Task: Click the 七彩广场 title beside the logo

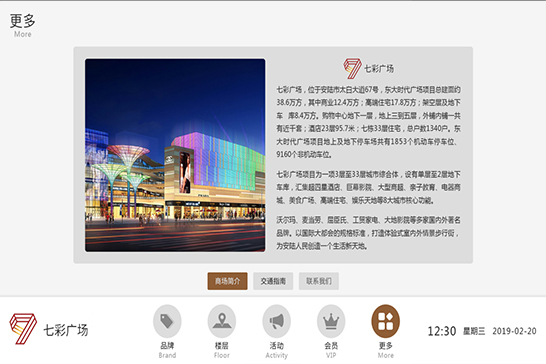Action: click(379, 69)
